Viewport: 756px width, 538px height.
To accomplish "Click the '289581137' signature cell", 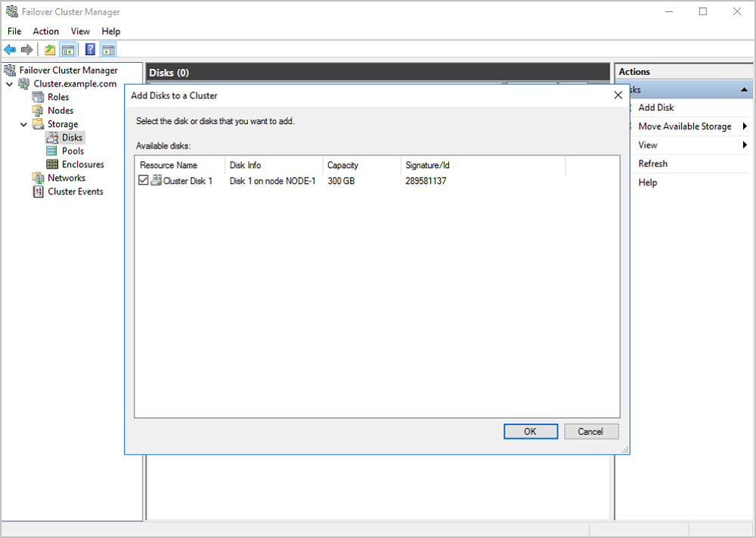I will click(x=426, y=181).
